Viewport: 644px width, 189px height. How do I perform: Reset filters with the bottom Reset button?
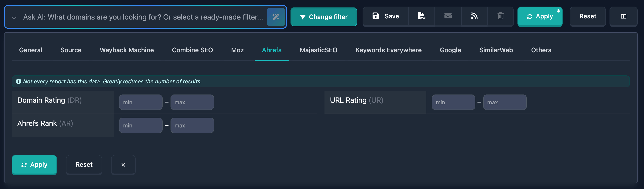tap(84, 165)
